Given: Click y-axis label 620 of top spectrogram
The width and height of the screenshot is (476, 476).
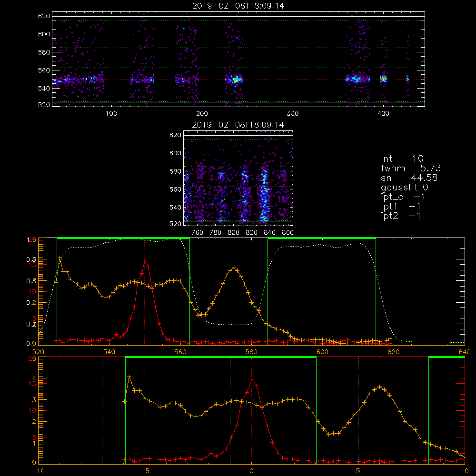Looking at the screenshot, I should [x=44, y=16].
